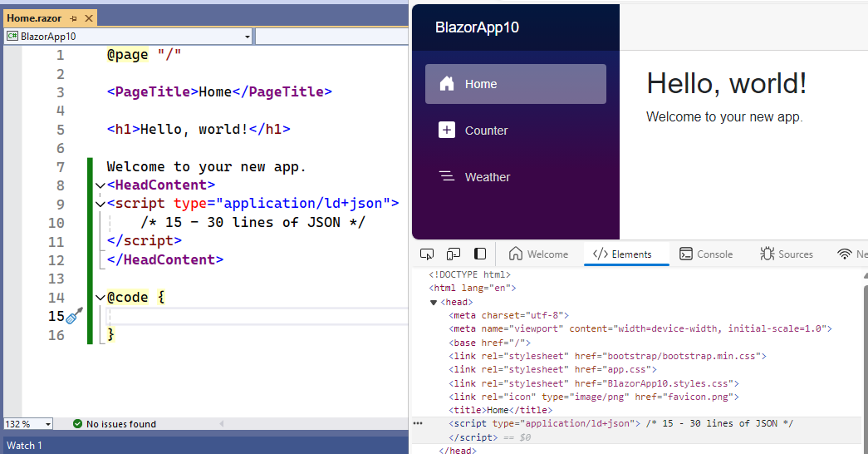Click the closing </script> tag node
This screenshot has width=868, height=454.
click(473, 437)
